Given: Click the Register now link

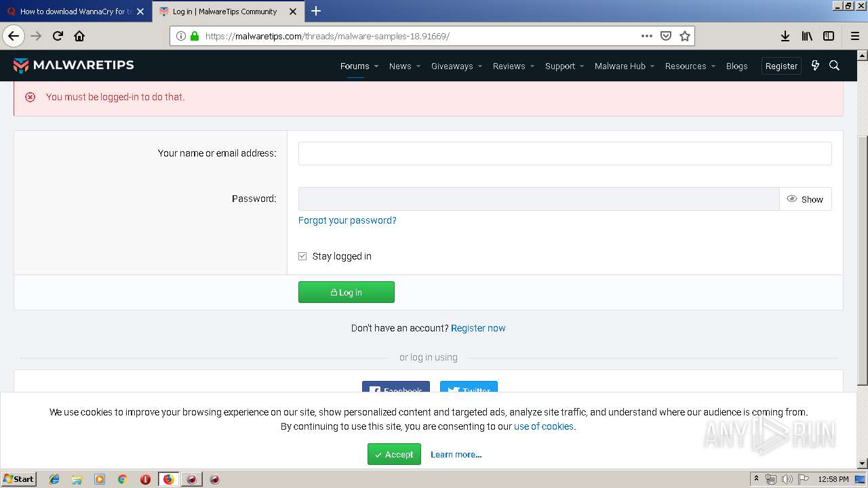Looking at the screenshot, I should tap(478, 328).
